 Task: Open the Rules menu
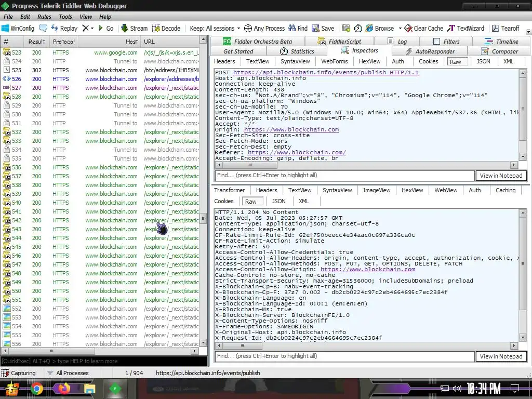point(44,17)
